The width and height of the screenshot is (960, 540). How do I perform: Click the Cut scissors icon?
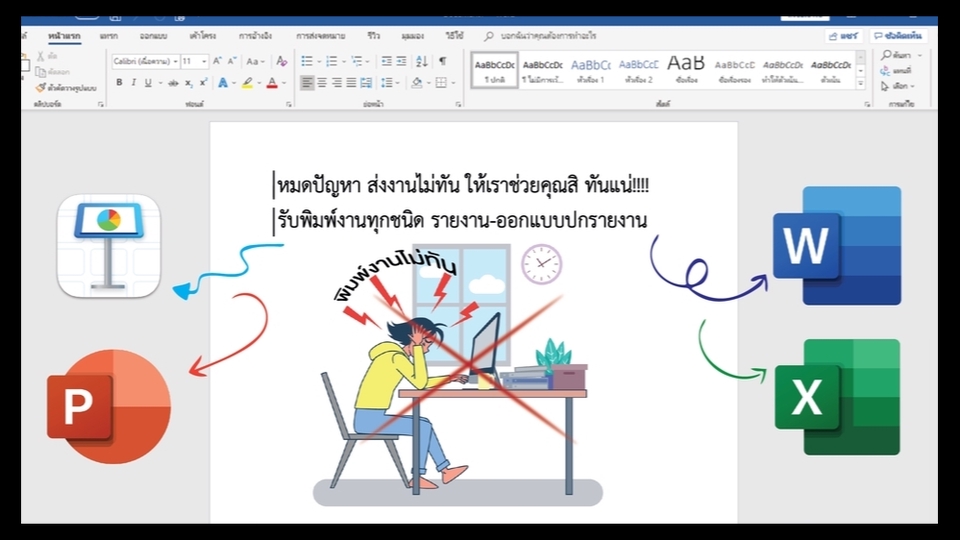pos(40,56)
